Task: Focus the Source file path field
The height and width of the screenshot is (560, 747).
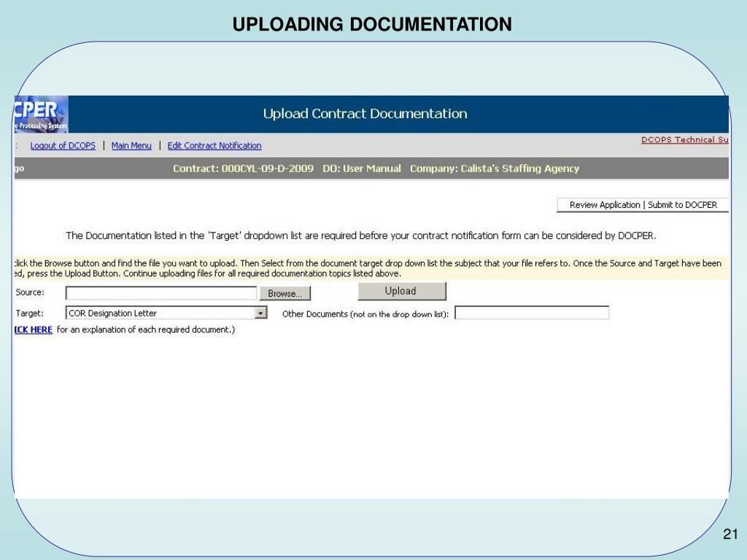Action: [161, 293]
